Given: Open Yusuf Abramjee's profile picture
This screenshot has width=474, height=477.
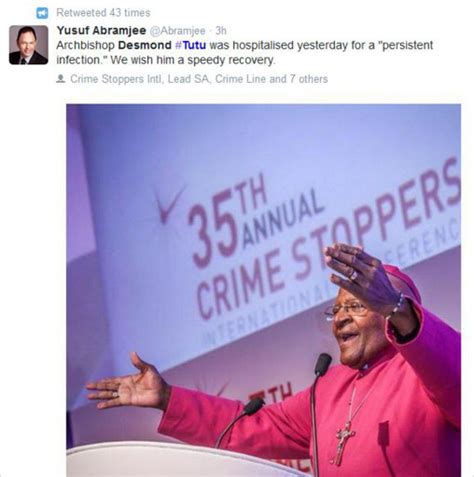Looking at the screenshot, I should [29, 45].
